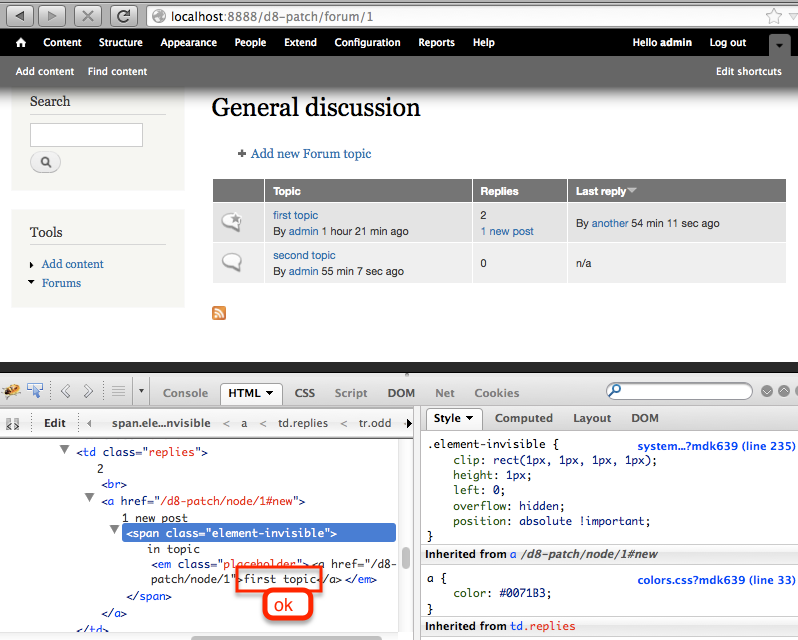Open the 'second topic' forum link

(304, 255)
